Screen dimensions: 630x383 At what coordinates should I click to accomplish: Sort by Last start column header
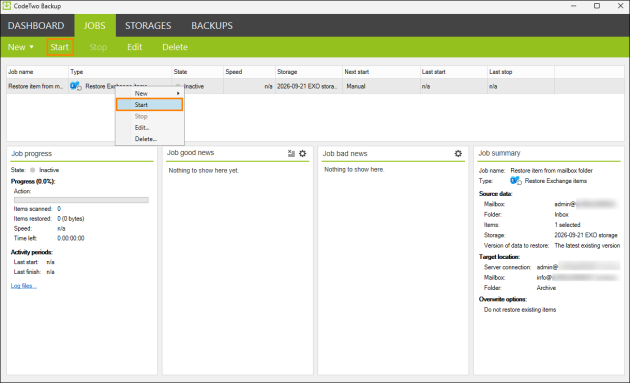pos(454,72)
